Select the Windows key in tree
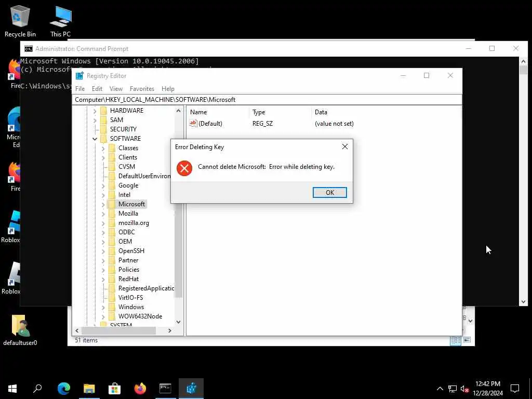Screen dimensions: 532x399 tap(131, 307)
